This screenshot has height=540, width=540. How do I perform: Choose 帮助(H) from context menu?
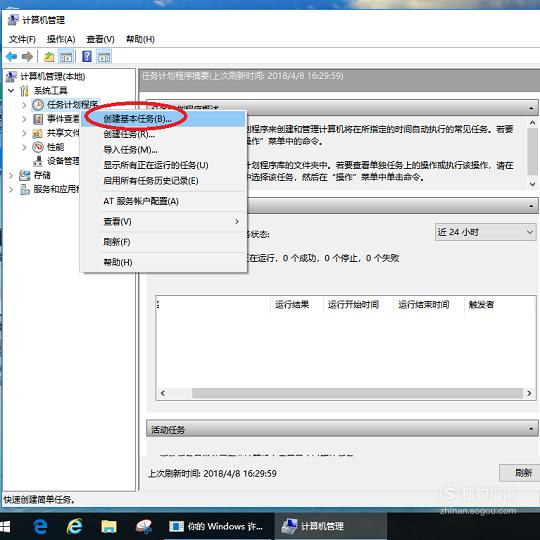164,262
